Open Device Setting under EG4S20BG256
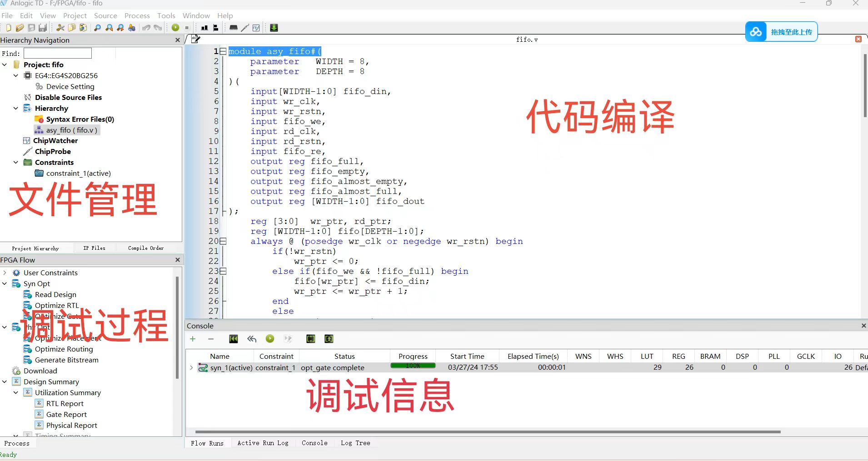Viewport: 868px width, 461px height. tap(71, 86)
